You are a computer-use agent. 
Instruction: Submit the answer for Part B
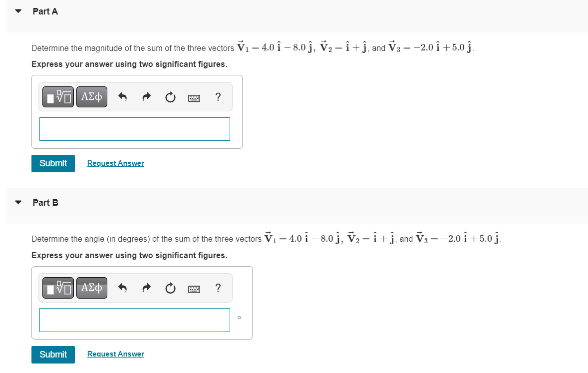[x=53, y=355]
